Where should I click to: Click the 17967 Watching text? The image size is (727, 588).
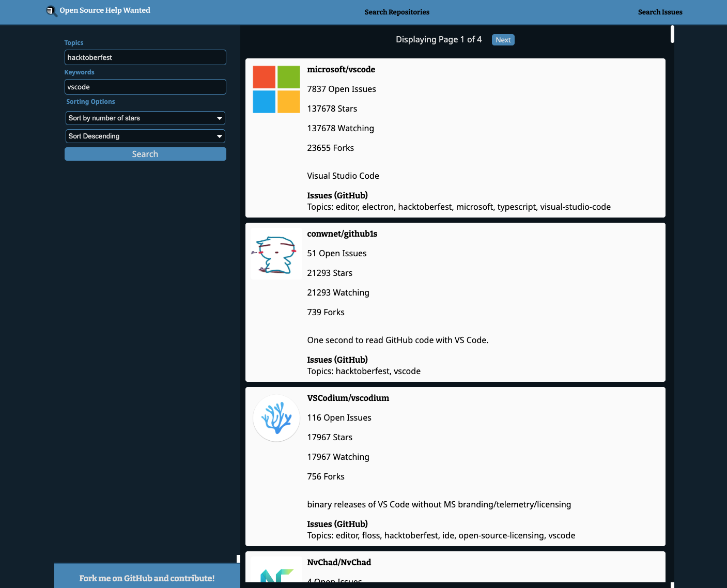click(x=338, y=457)
